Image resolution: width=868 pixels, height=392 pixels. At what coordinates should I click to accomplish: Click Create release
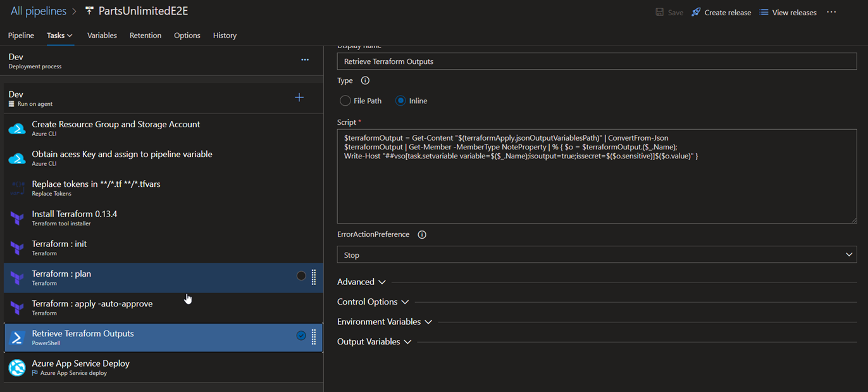[721, 12]
